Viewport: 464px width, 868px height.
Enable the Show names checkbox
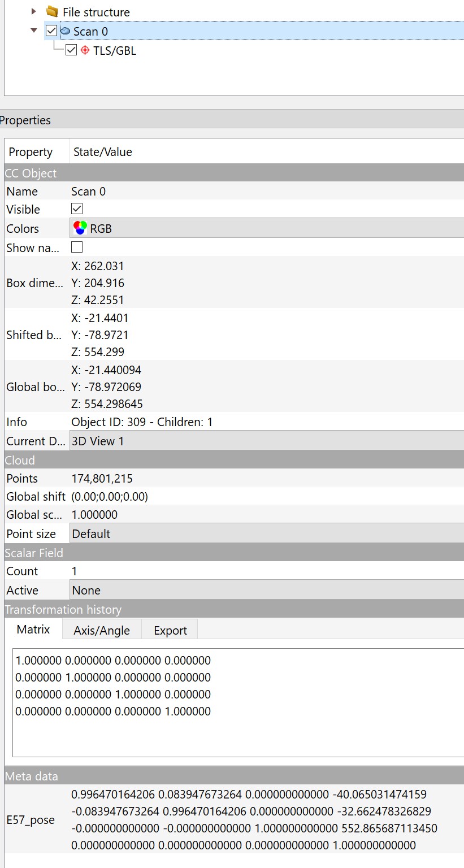tap(76, 247)
